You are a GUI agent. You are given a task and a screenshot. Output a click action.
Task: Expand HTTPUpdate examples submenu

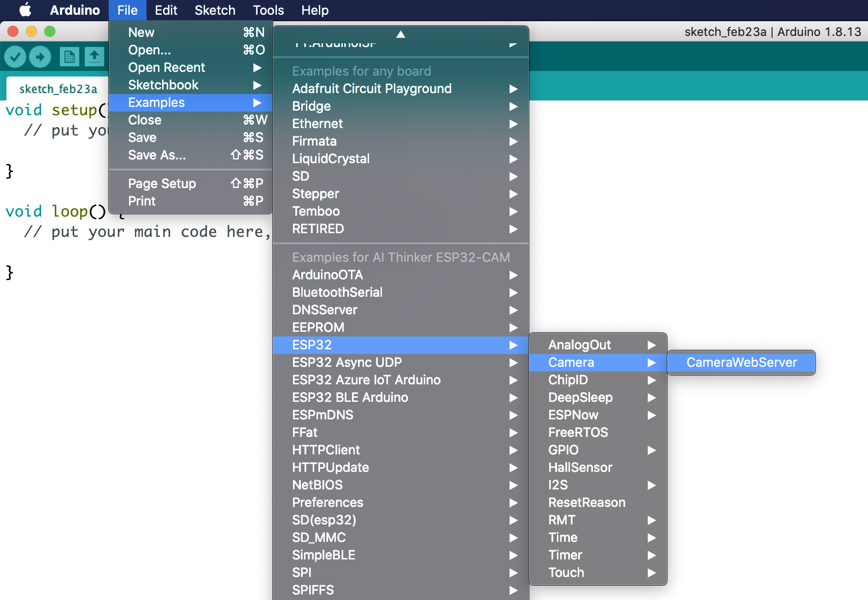(x=401, y=467)
